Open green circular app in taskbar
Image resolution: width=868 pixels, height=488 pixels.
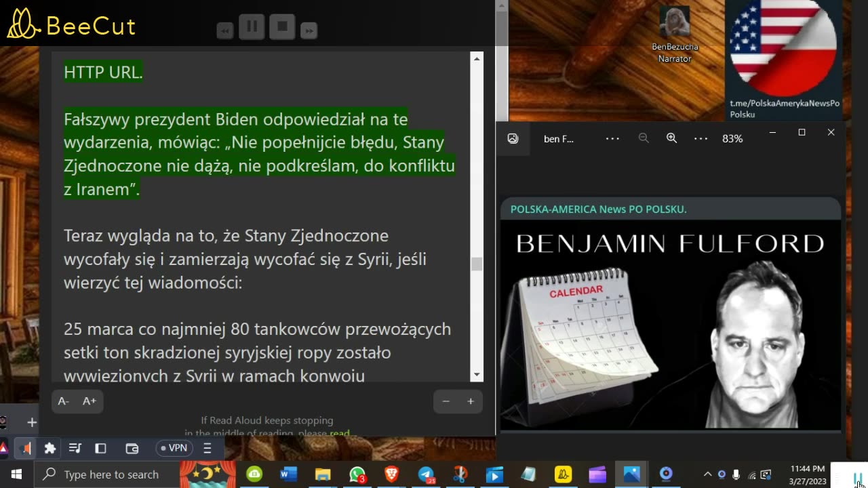coord(254,474)
